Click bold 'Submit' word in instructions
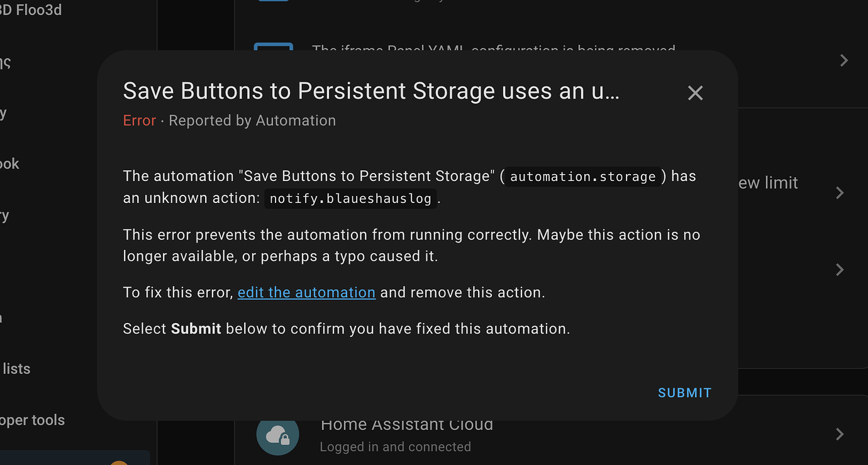 click(x=196, y=329)
